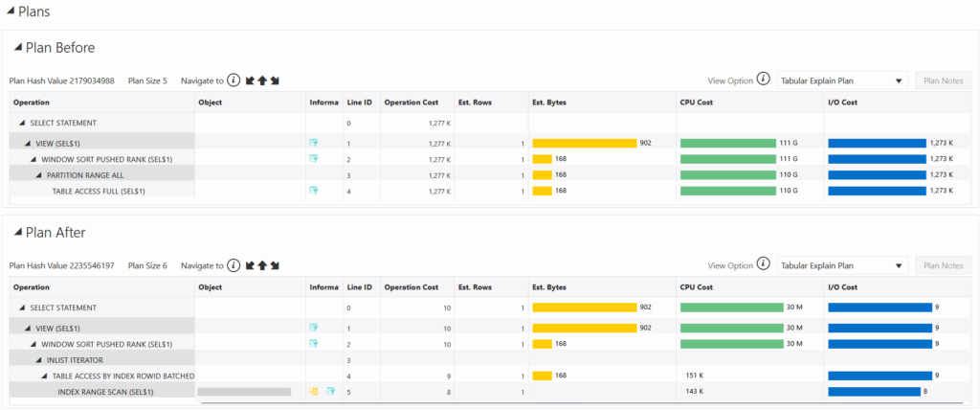This screenshot has height=410, width=980.
Task: Click down-right arrow navigate icon in Plan After
Action: pos(274,265)
